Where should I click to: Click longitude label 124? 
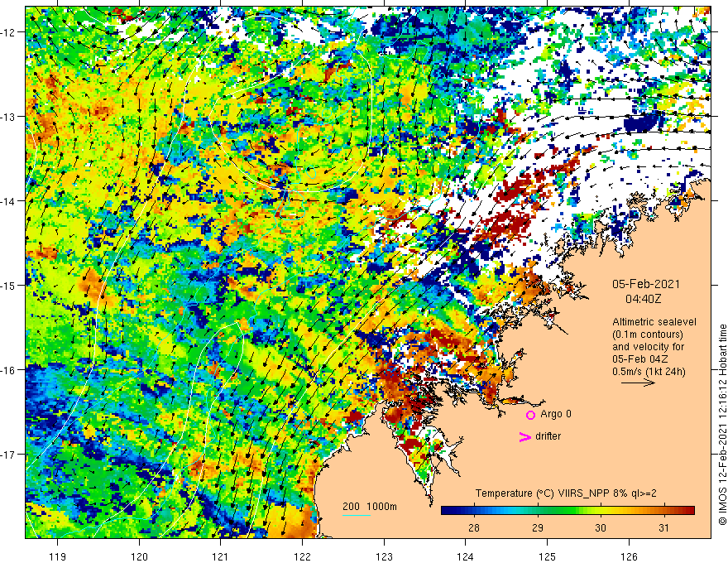pyautogui.click(x=466, y=556)
